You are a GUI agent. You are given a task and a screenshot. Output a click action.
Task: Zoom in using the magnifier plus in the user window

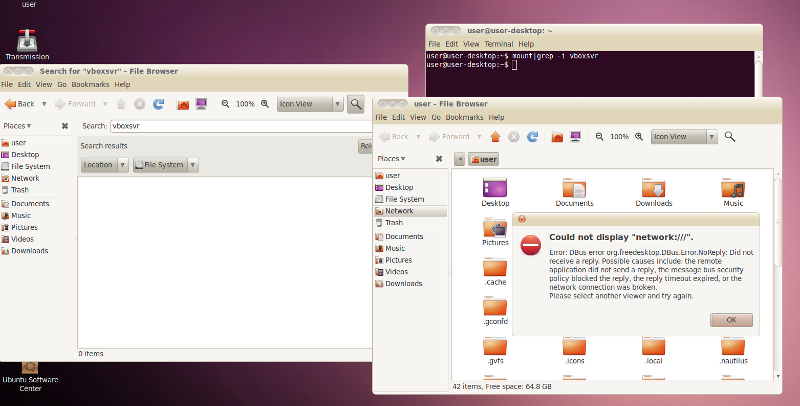point(639,136)
